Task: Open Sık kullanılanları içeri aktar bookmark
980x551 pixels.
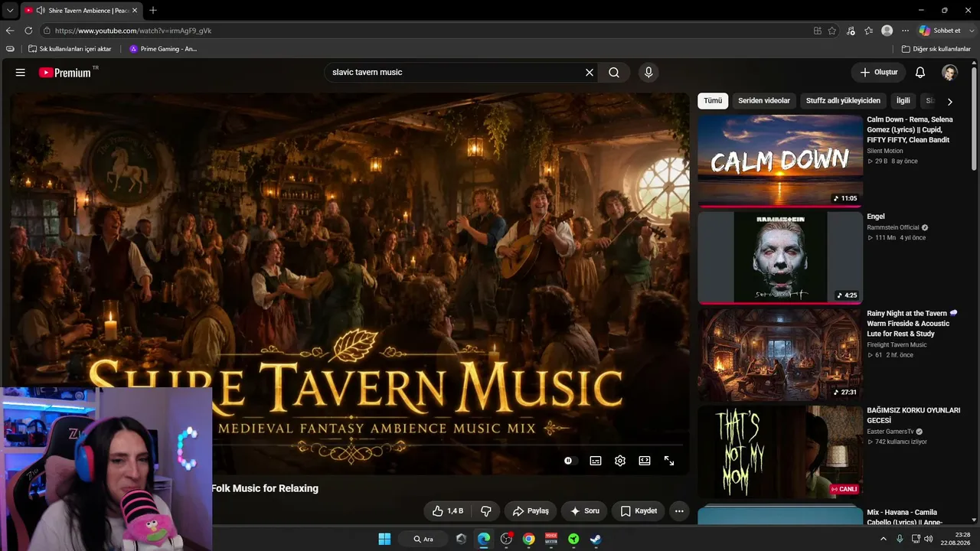Action: click(70, 49)
